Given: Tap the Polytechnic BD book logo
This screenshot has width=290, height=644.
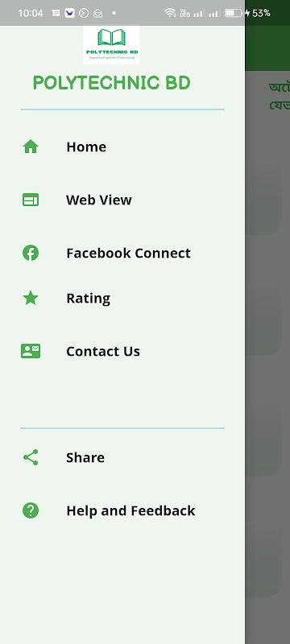Looking at the screenshot, I should tap(111, 44).
